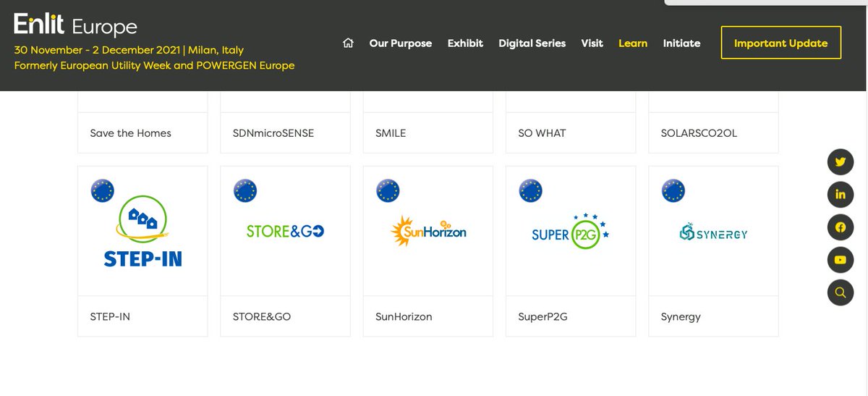Click the STORE&GO card title

[262, 317]
